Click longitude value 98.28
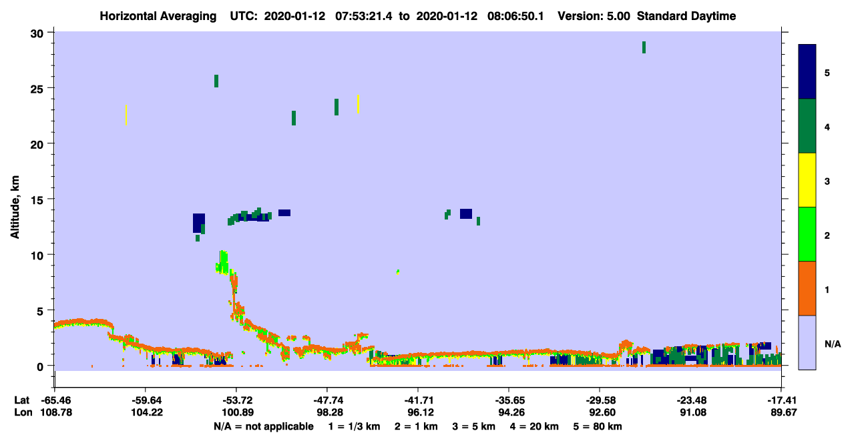 pos(327,412)
